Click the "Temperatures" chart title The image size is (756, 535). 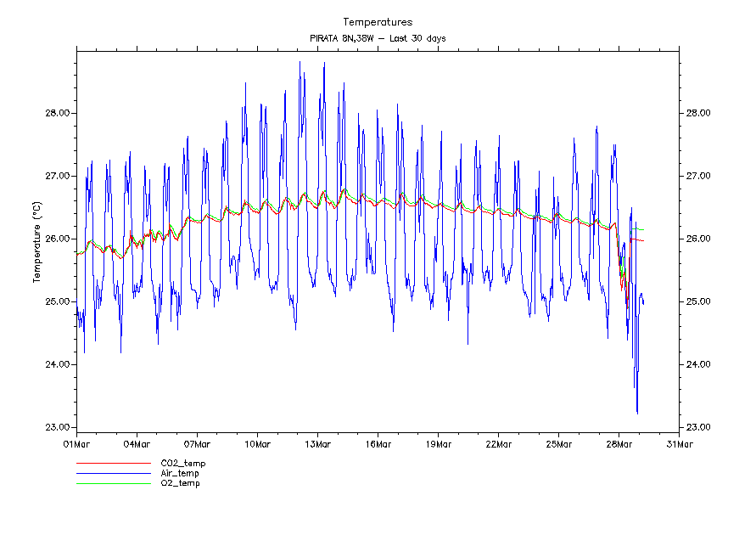[378, 21]
